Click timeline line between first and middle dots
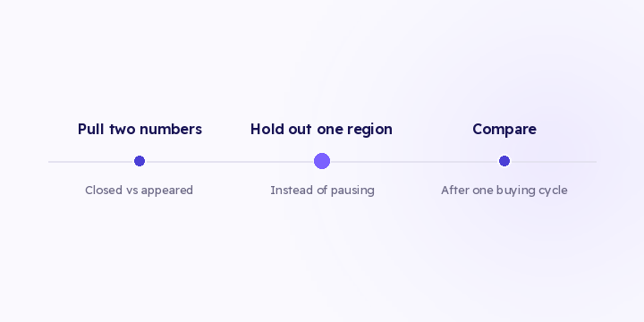 [x=230, y=162]
